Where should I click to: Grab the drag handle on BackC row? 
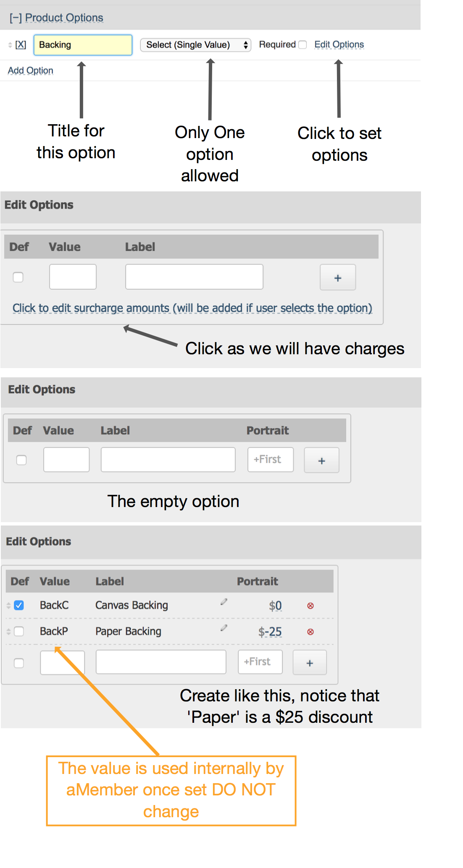(x=8, y=605)
